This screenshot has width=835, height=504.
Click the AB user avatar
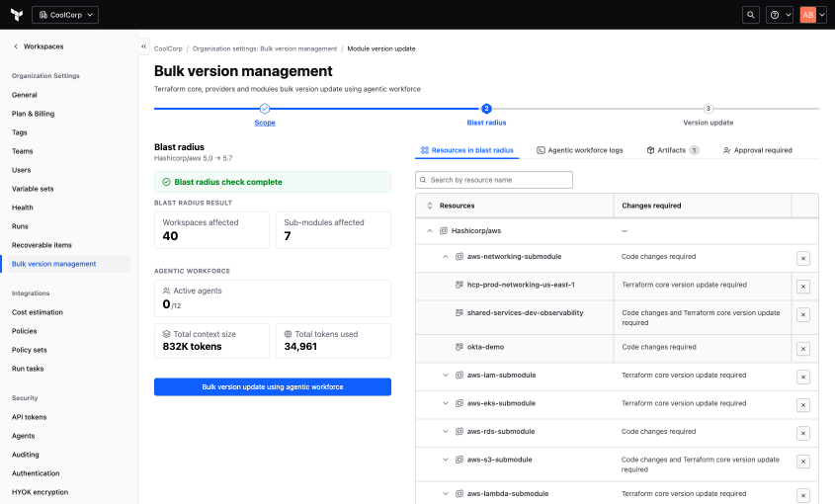[808, 15]
